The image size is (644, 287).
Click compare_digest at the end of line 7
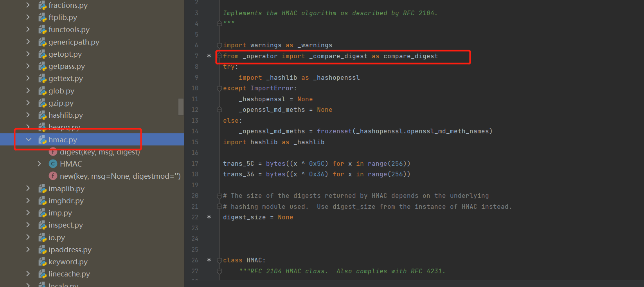point(410,56)
